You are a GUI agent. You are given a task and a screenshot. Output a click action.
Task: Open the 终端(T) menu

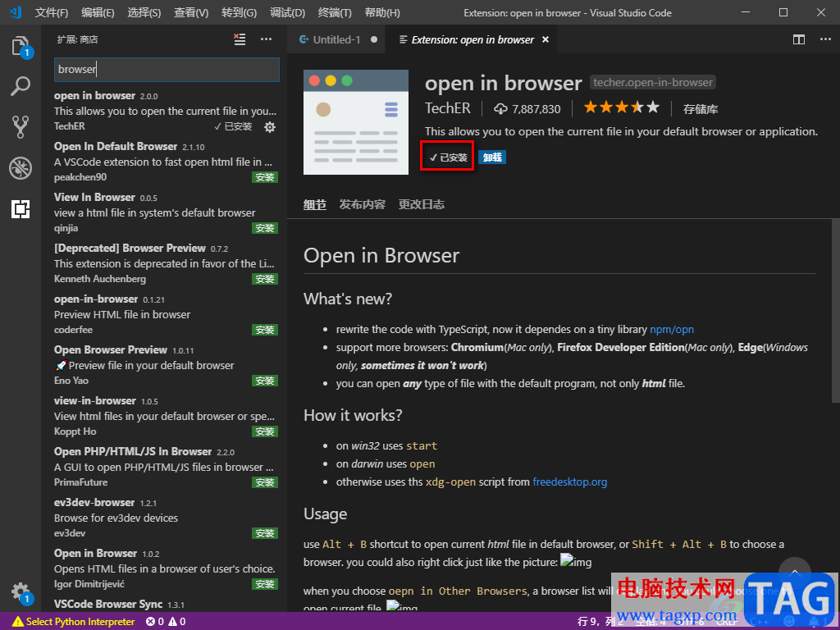335,12
